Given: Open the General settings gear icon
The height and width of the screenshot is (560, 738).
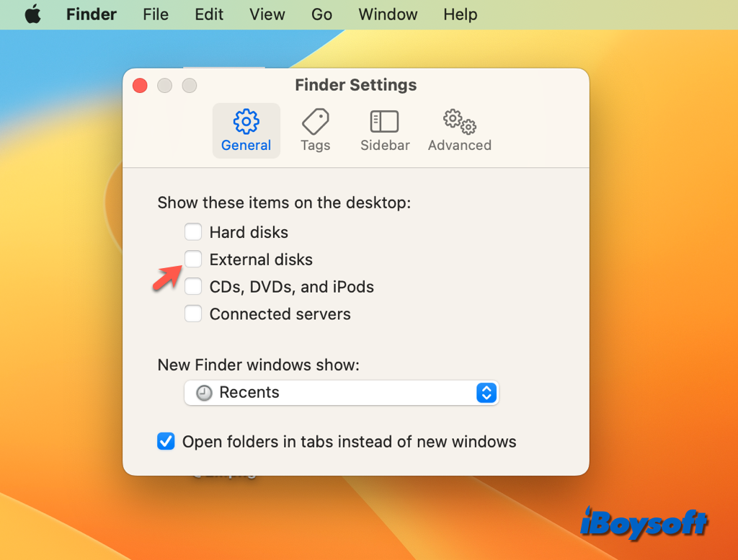Looking at the screenshot, I should (246, 121).
